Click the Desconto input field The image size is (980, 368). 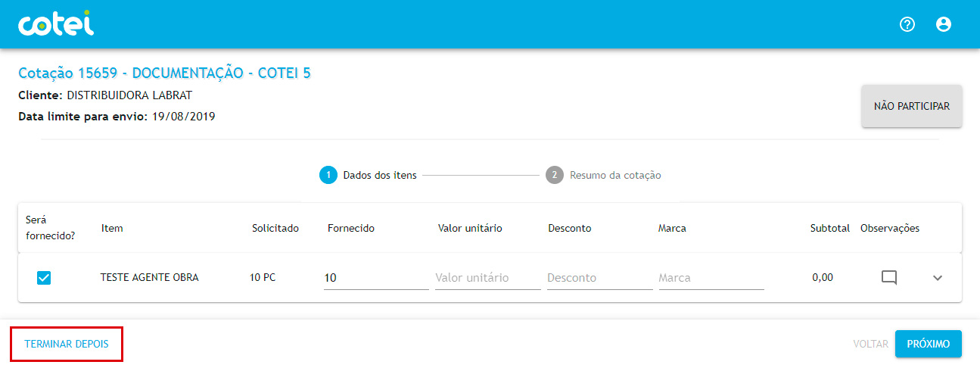599,278
